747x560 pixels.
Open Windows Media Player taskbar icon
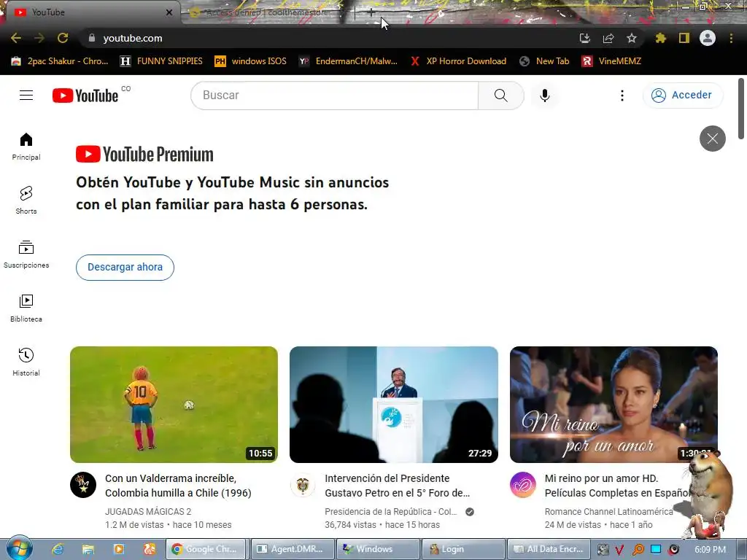(x=119, y=549)
